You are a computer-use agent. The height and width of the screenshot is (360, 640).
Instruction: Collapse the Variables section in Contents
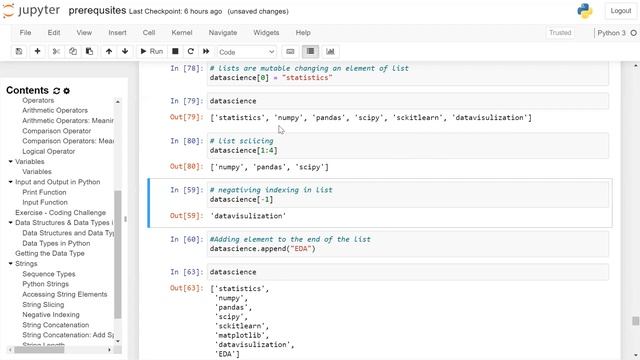(x=11, y=162)
